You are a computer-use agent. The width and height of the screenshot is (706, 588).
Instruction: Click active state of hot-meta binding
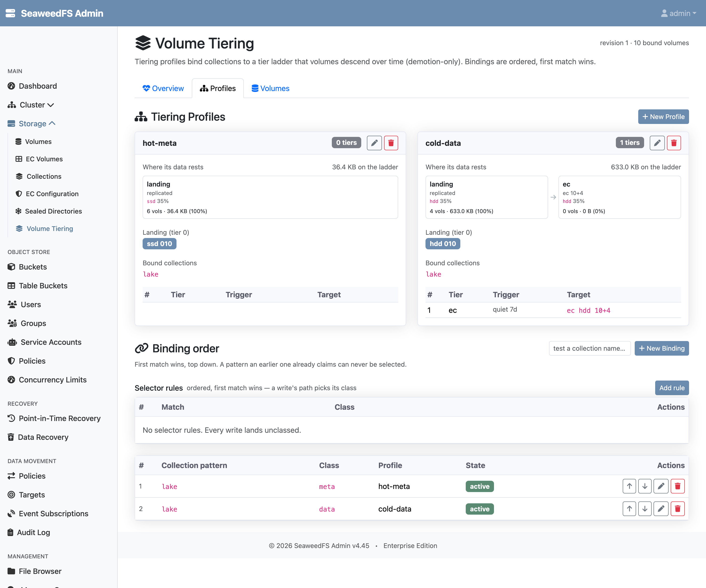pyautogui.click(x=480, y=487)
